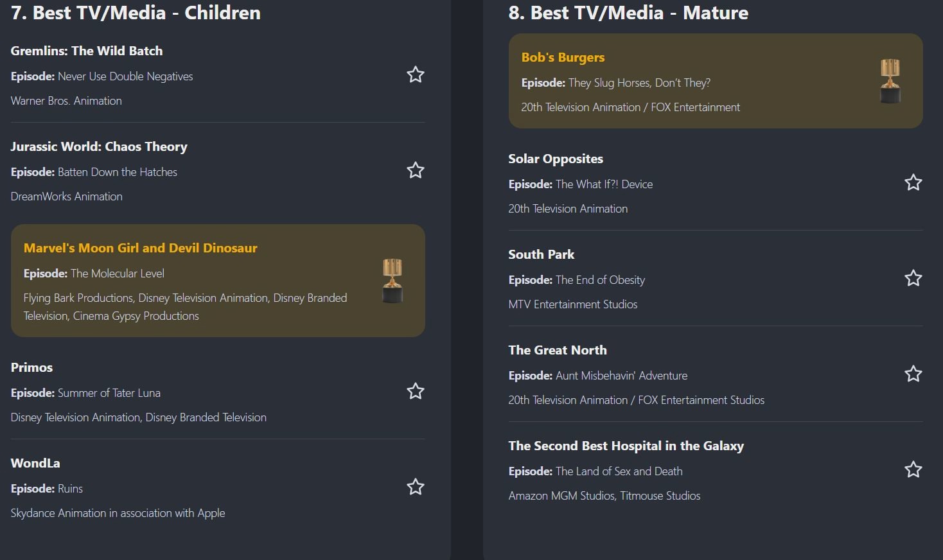
Task: Star the Gremlins: The Wild Batch nominee
Action: click(x=416, y=75)
